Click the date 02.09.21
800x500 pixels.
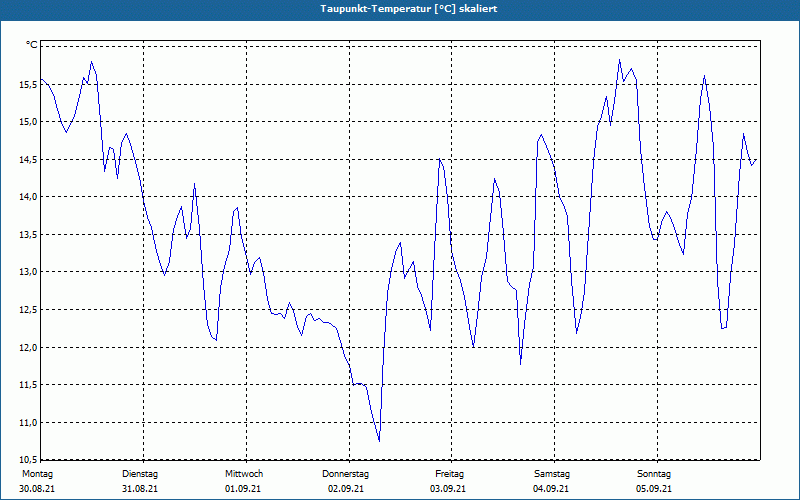coord(346,489)
